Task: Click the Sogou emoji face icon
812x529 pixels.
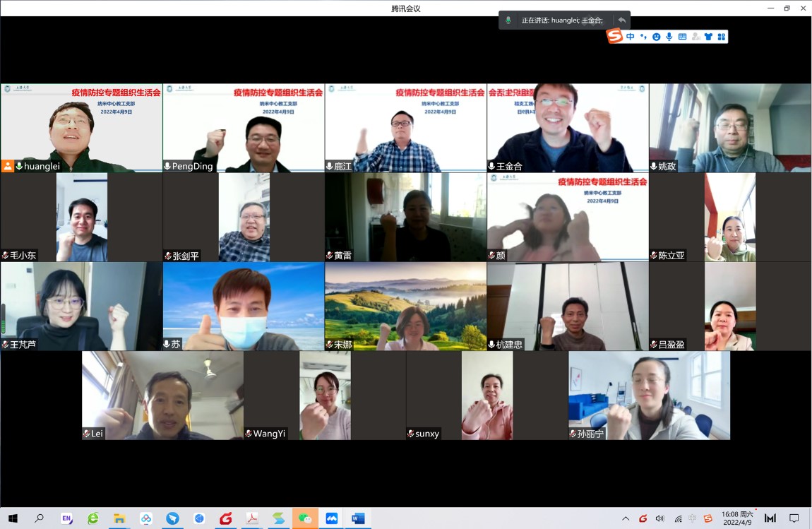Action: click(656, 37)
